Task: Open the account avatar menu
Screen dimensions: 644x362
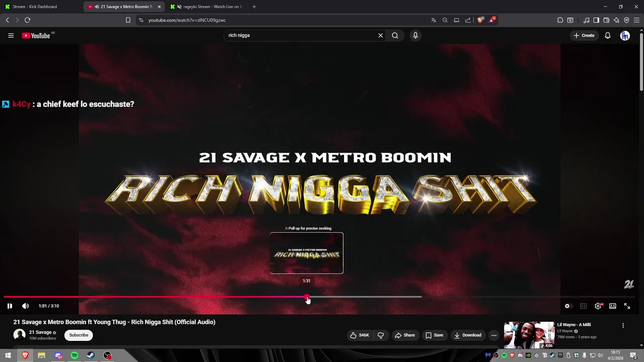Action: pos(625,35)
